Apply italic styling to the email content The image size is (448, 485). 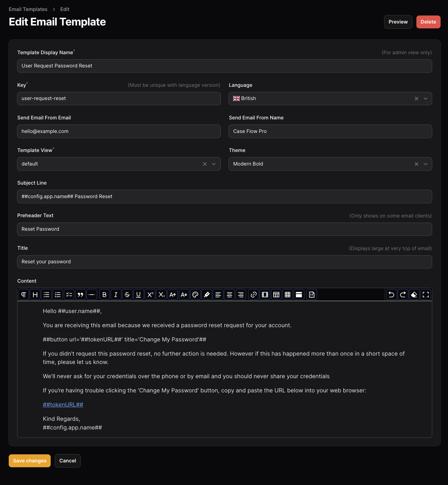click(116, 294)
